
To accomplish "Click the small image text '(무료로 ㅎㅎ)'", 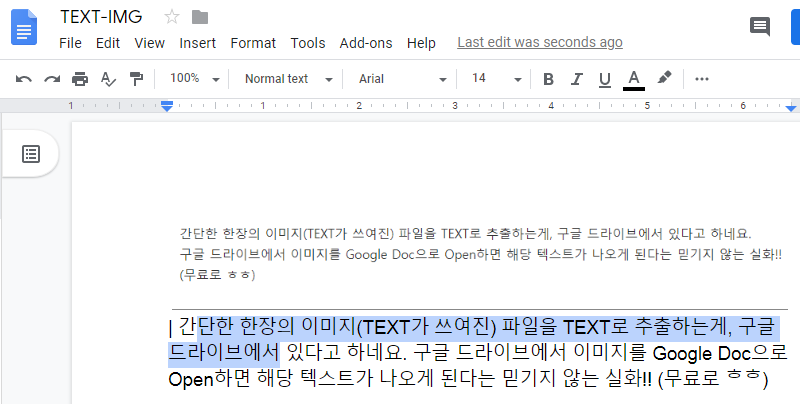I will click(x=217, y=274).
